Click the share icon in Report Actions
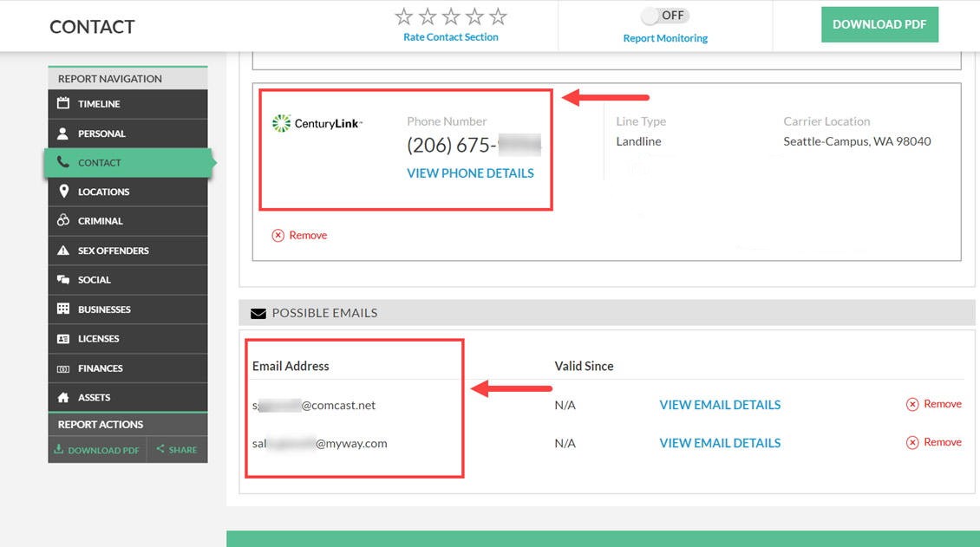 pos(160,448)
